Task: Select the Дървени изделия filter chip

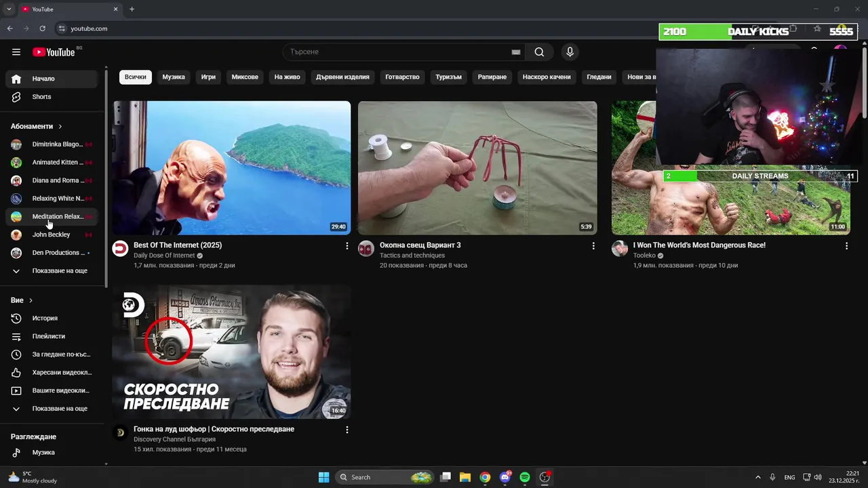Action: pyautogui.click(x=342, y=77)
